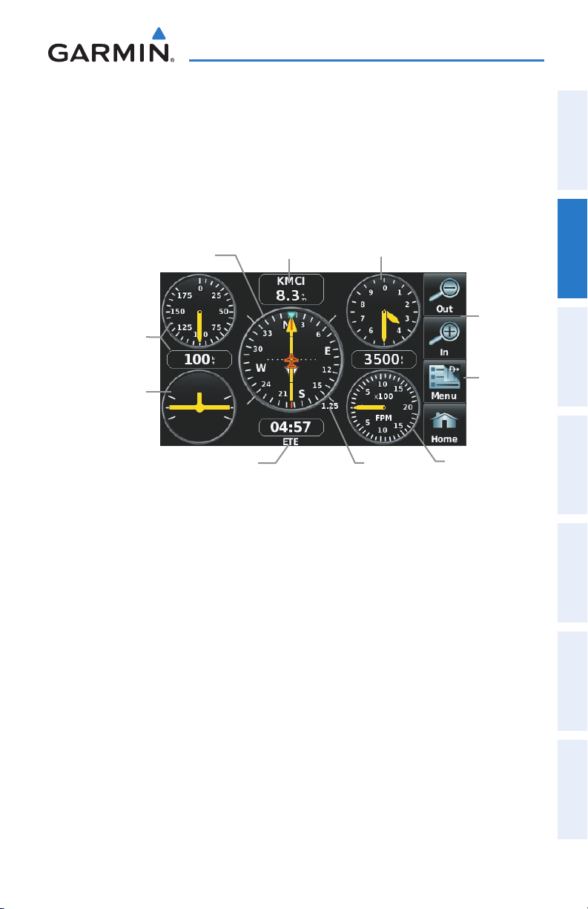Tap the FPM vertical speed gauge
The image size is (588, 909).
[x=383, y=407]
